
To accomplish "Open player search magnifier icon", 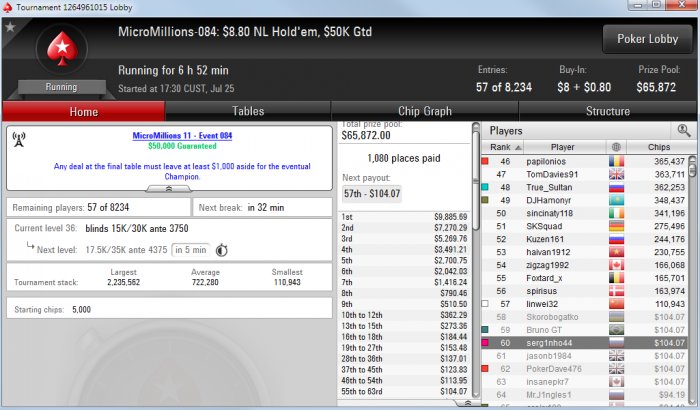I will coord(683,130).
